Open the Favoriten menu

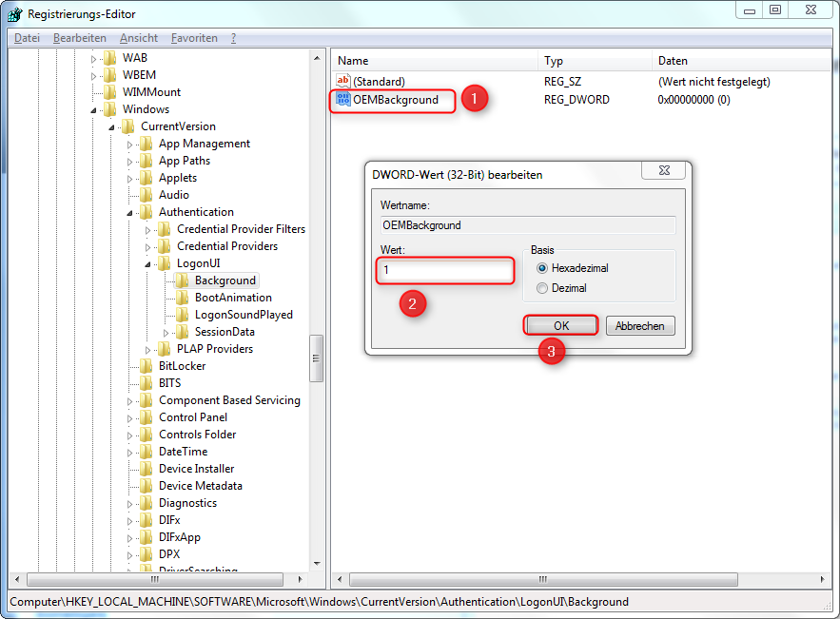194,38
